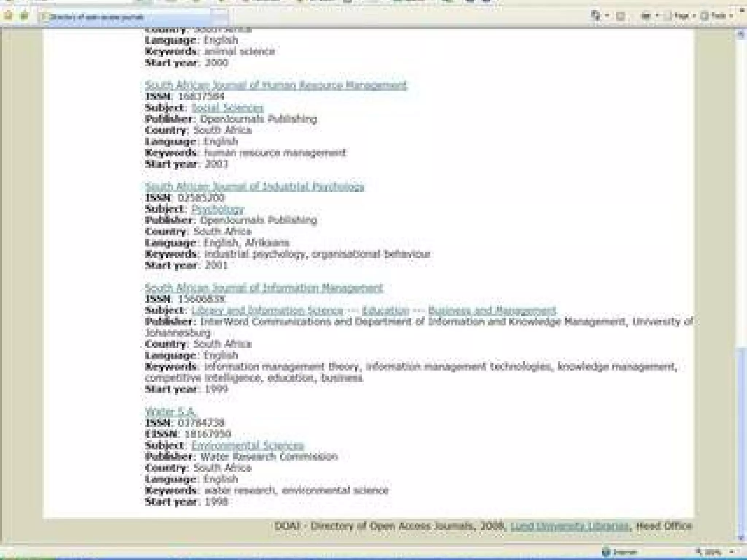The height and width of the screenshot is (560, 747).
Task: Click the Print icon in command bar
Action: click(x=646, y=16)
